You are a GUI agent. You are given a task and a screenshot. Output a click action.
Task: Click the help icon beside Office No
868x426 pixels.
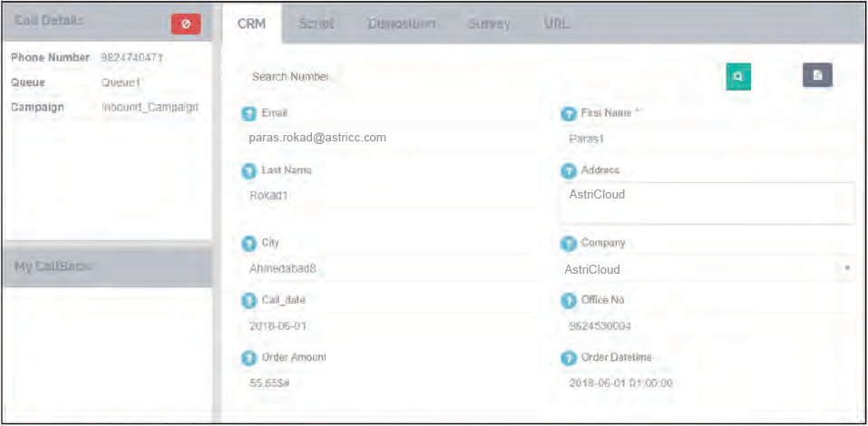coord(569,301)
